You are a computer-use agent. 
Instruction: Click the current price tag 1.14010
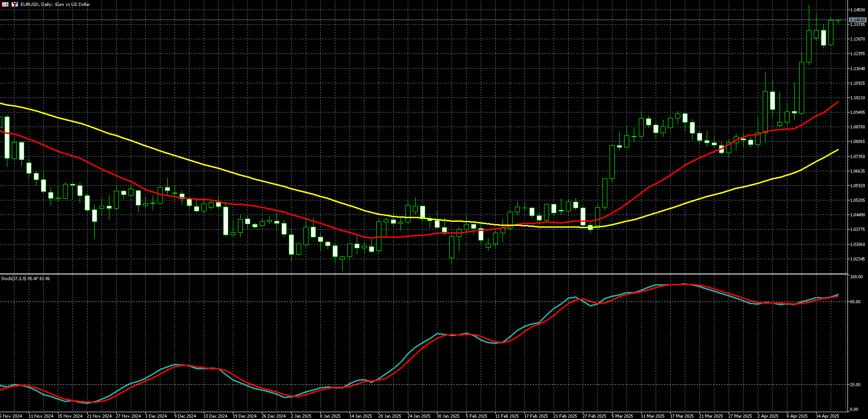858,20
